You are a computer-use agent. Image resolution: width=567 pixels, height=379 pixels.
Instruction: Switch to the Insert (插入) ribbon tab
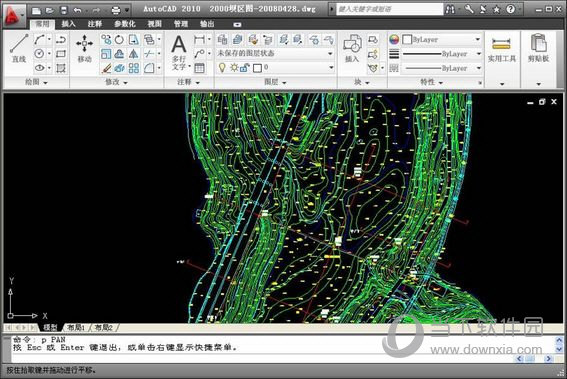point(68,24)
